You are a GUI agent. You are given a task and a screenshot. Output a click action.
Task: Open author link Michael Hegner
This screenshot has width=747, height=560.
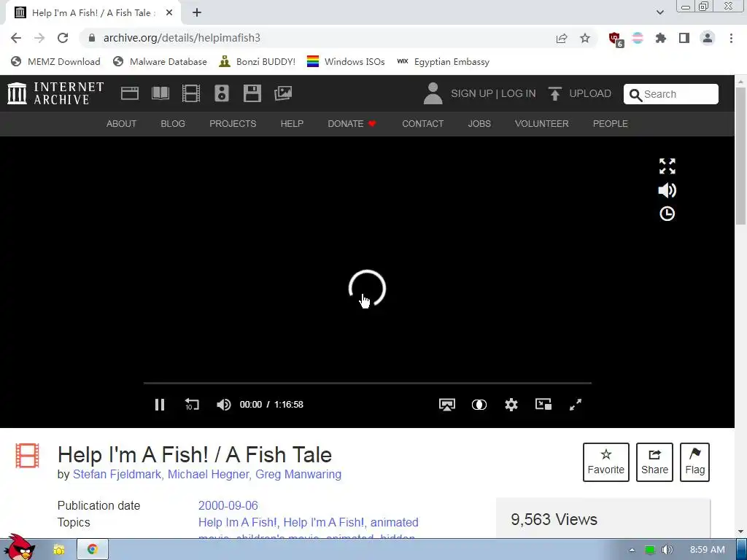208,474
